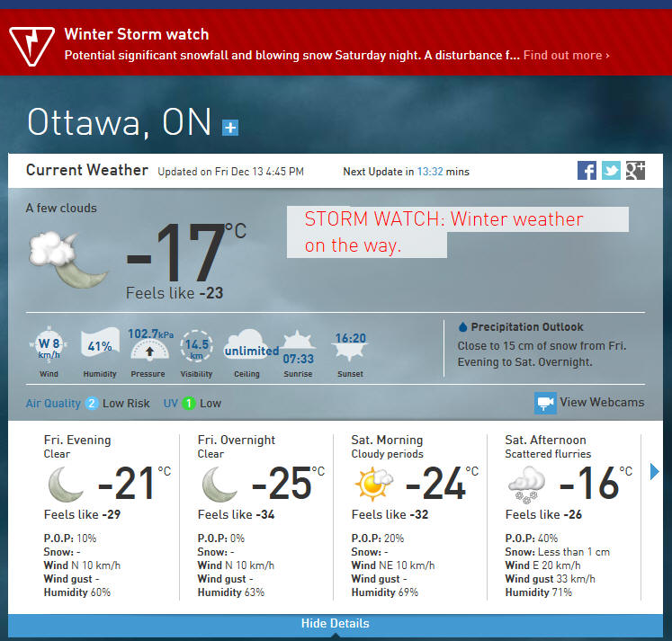
Task: Click the Winter Storm watch warning icon
Action: (30, 44)
